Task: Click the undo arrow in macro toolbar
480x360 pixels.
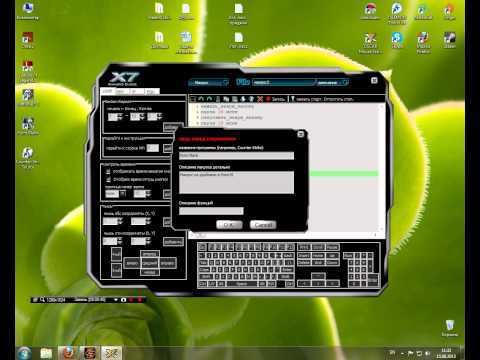Action: [201, 99]
